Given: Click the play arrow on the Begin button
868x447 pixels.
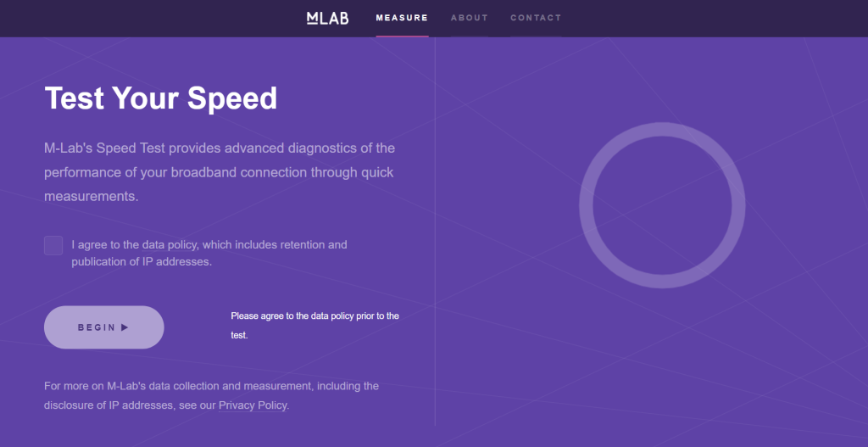Looking at the screenshot, I should pos(125,327).
